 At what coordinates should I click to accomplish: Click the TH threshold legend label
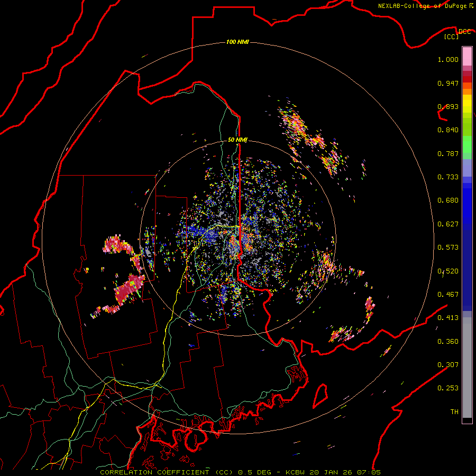(454, 412)
